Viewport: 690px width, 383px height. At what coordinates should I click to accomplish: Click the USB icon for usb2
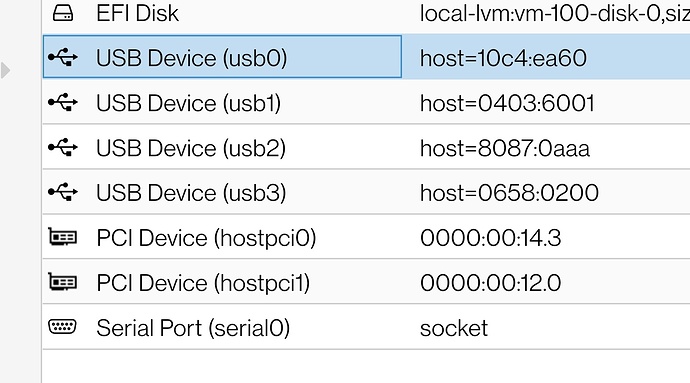63,147
